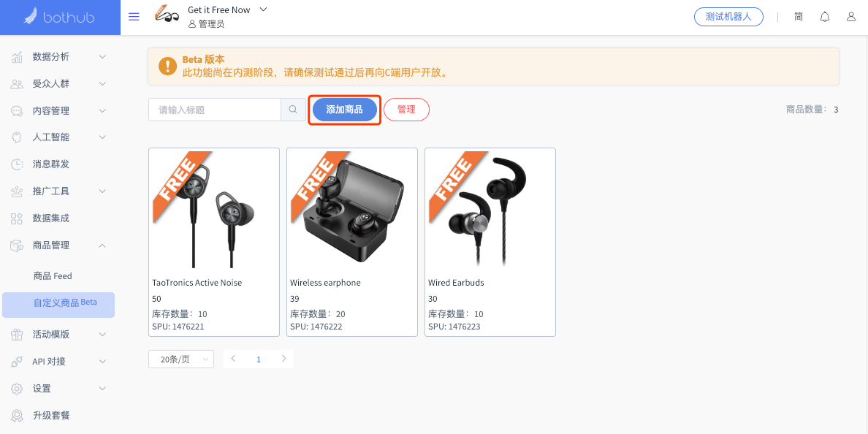Image resolution: width=868 pixels, height=434 pixels.
Task: Click the 添加商品 button
Action: pos(344,110)
